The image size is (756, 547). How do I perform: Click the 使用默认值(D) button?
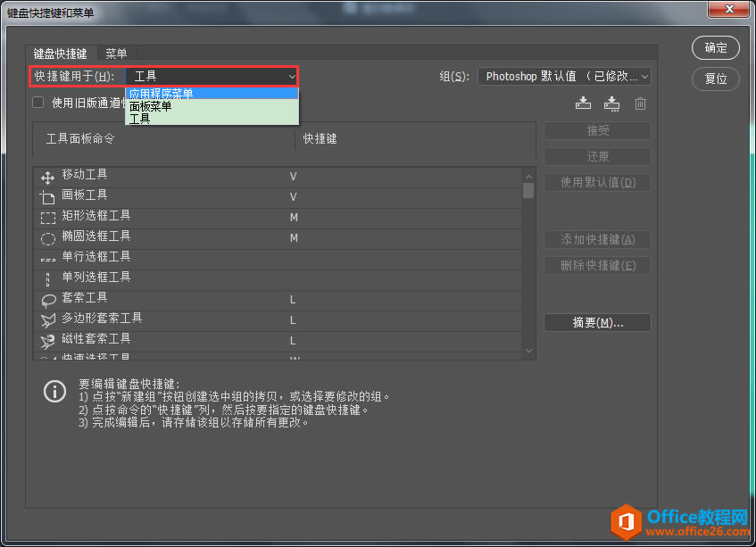coord(597,183)
